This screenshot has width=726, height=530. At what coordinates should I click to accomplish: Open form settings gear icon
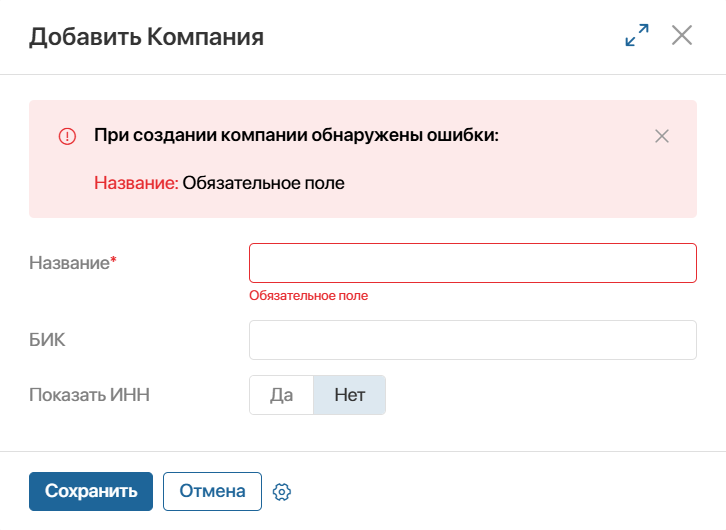282,492
